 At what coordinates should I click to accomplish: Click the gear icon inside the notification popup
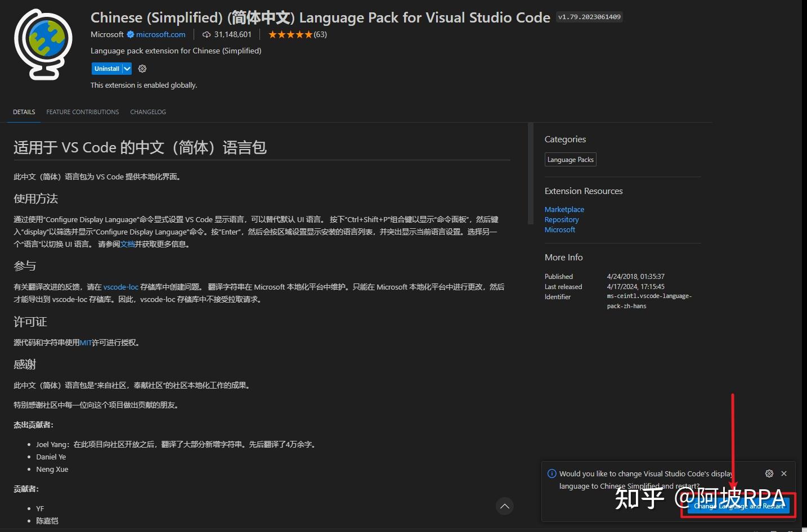click(769, 474)
